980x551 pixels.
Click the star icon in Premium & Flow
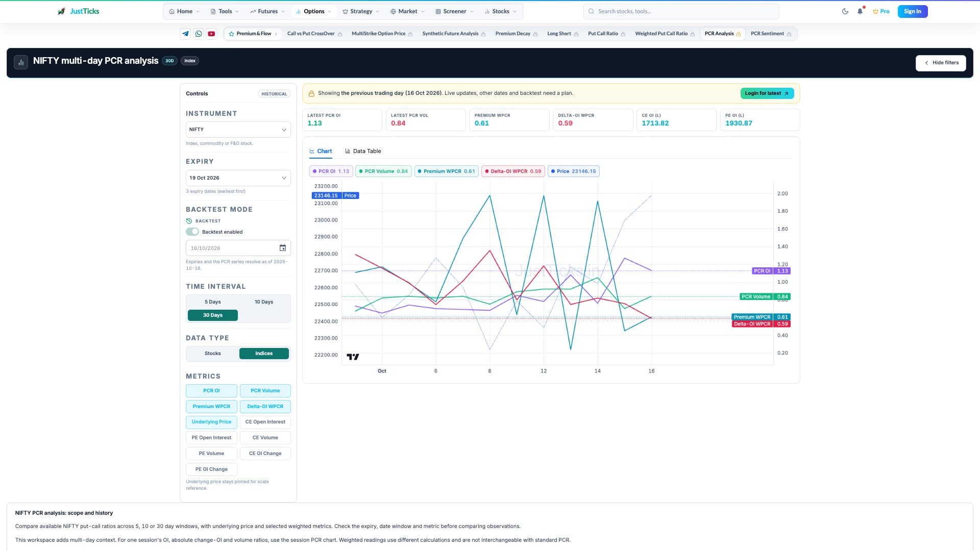(x=232, y=34)
